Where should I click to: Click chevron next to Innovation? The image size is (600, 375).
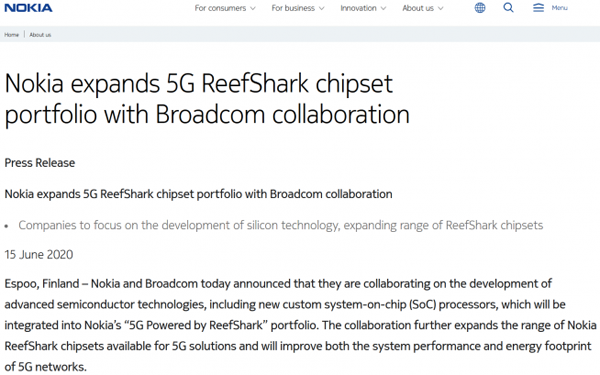[383, 8]
